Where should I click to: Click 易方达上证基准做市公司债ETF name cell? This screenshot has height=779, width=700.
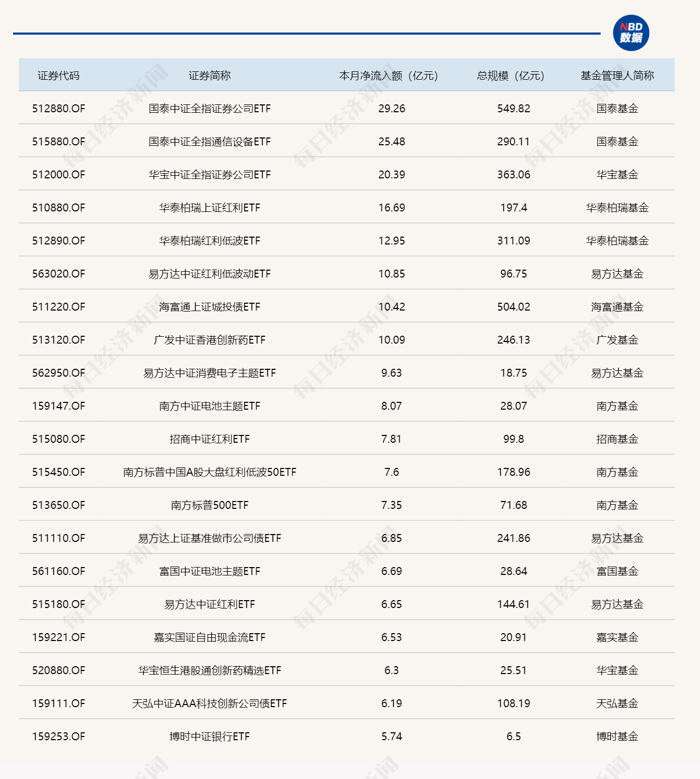coord(210,538)
